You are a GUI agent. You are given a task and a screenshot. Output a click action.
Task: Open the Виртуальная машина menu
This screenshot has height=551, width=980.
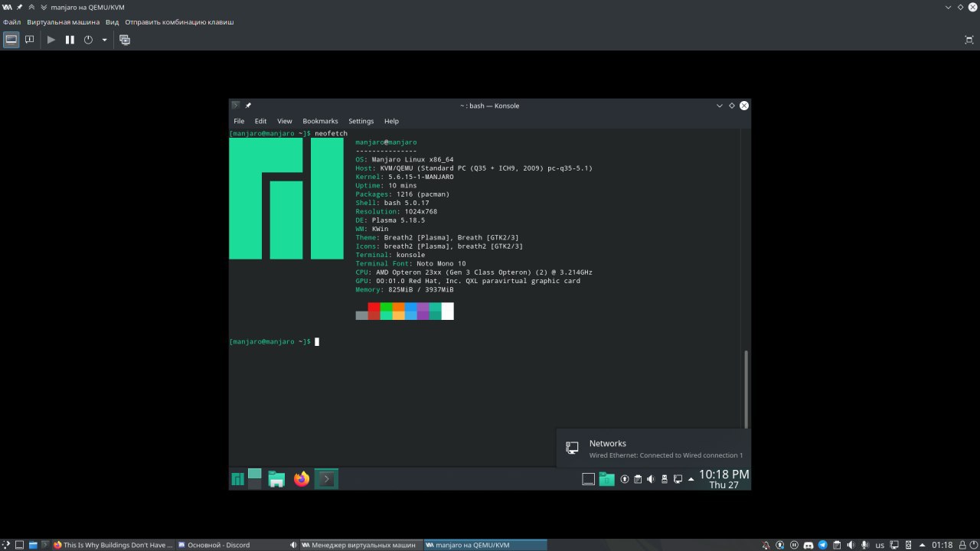pyautogui.click(x=64, y=22)
